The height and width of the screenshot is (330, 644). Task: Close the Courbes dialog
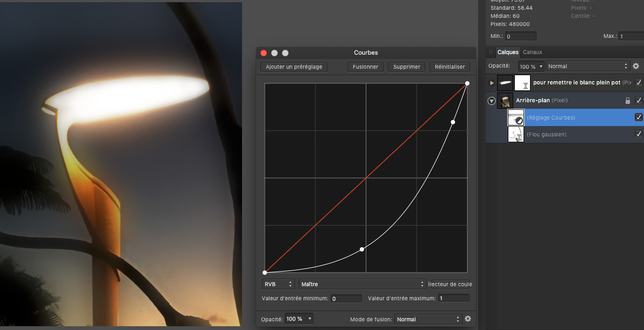coord(264,52)
